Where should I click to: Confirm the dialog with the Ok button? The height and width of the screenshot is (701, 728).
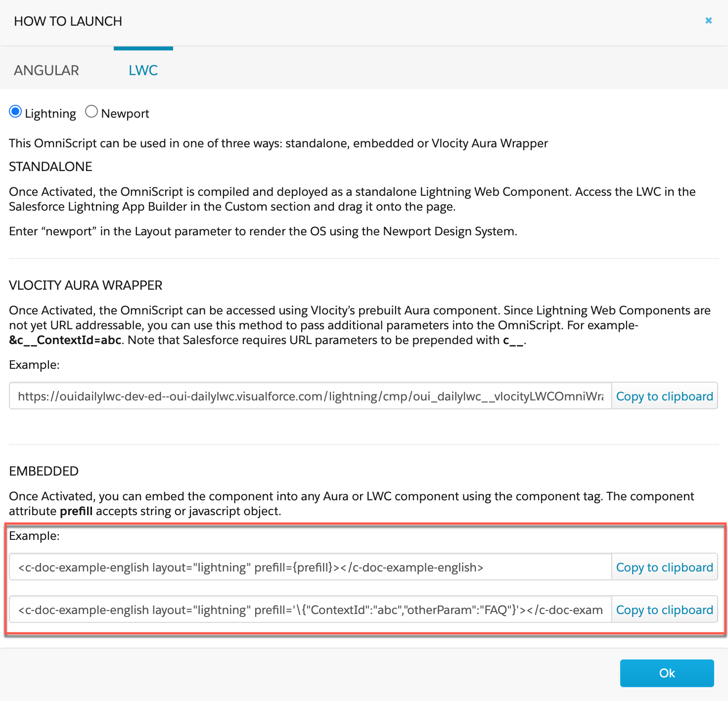tap(667, 673)
